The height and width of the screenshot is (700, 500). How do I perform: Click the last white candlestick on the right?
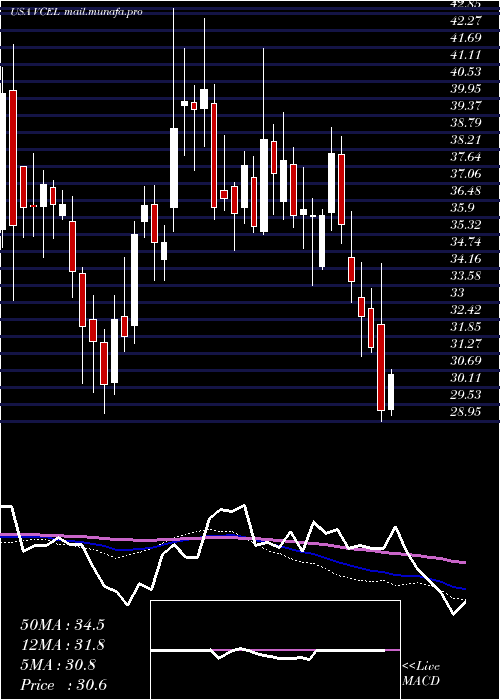point(391,392)
